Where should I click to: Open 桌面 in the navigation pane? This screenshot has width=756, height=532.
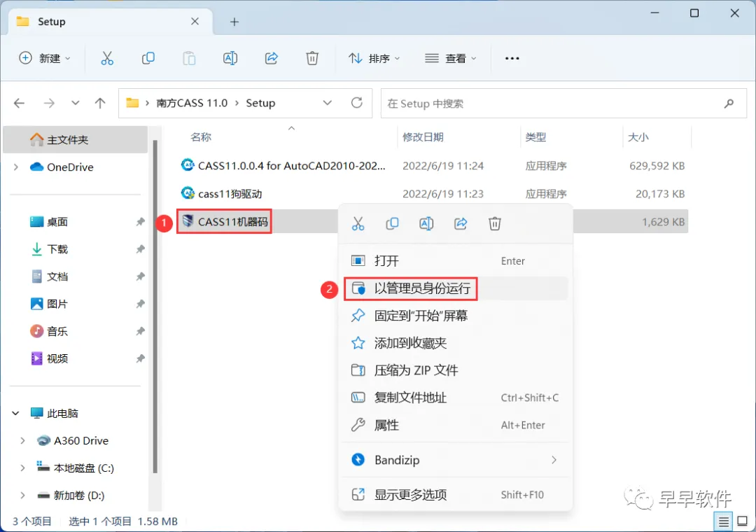pos(57,222)
